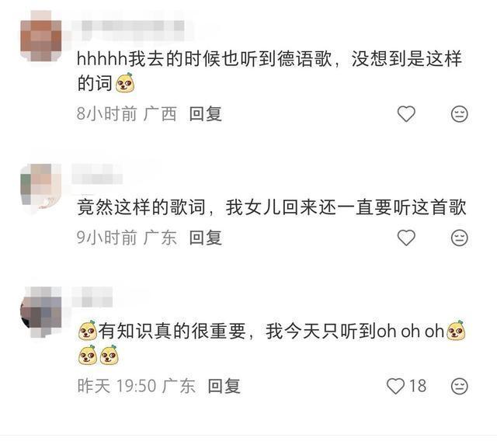Tap the emoji after '的词' in first comment

(125, 83)
